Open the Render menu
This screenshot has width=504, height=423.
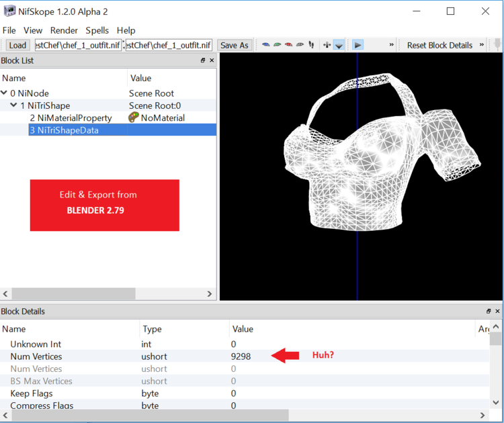pyautogui.click(x=64, y=30)
